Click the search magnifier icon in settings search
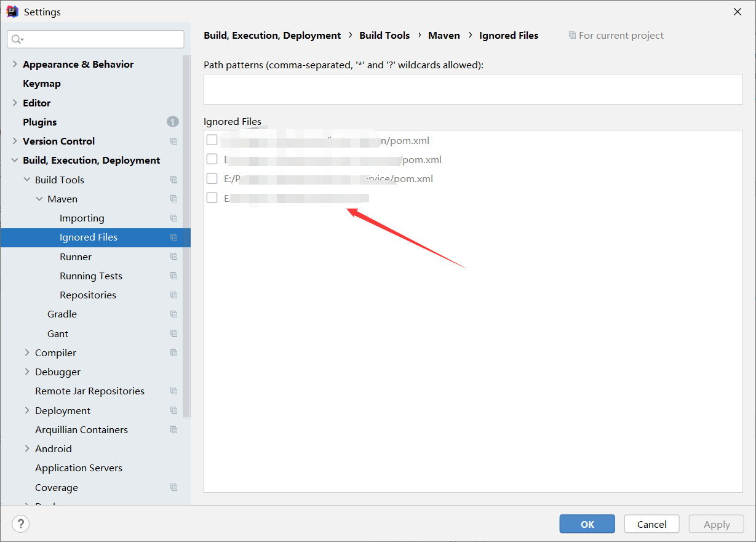Screen dimensions: 756x542 (x=17, y=39)
